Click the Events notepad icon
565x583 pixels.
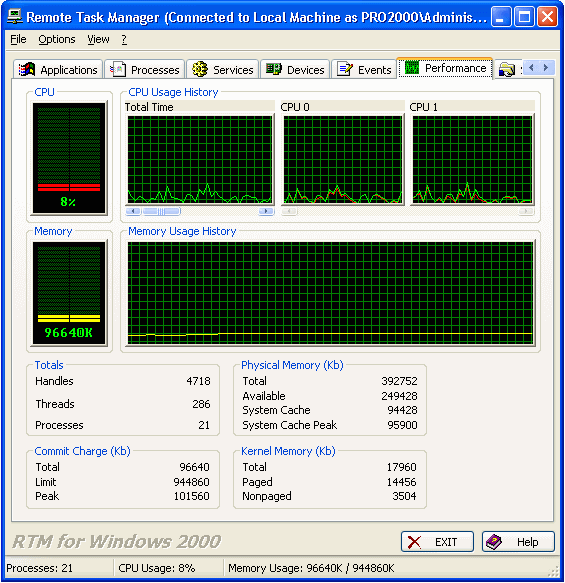[x=345, y=69]
